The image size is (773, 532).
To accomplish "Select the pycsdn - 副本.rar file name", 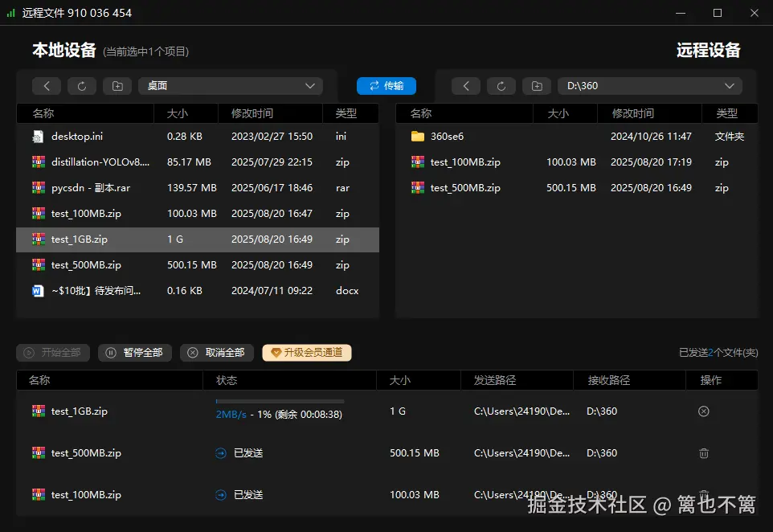I will point(91,188).
